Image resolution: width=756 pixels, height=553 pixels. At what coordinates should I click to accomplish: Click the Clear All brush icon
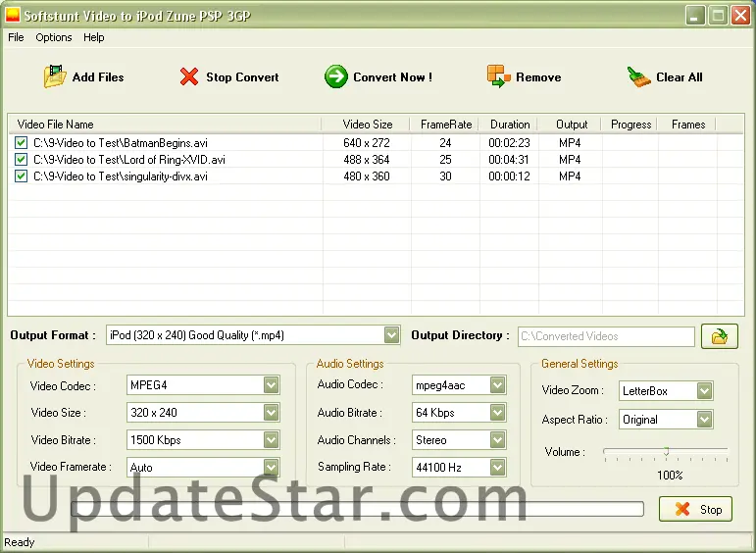pyautogui.click(x=639, y=76)
